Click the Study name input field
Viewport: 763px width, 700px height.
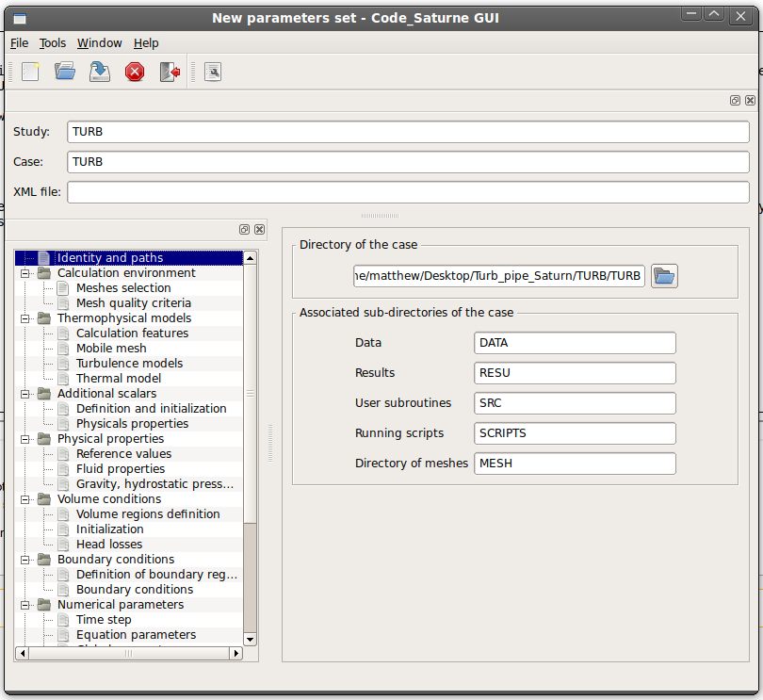408,132
